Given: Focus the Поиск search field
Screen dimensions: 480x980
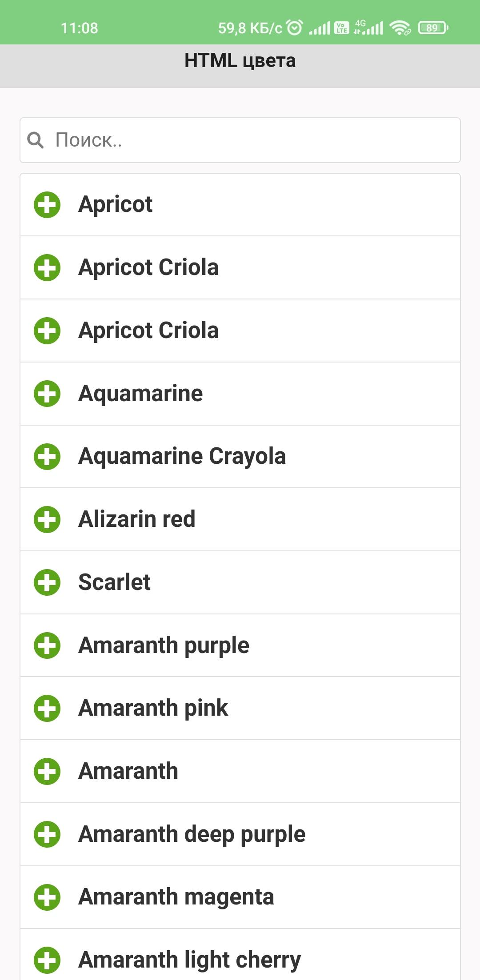Looking at the screenshot, I should tap(240, 140).
